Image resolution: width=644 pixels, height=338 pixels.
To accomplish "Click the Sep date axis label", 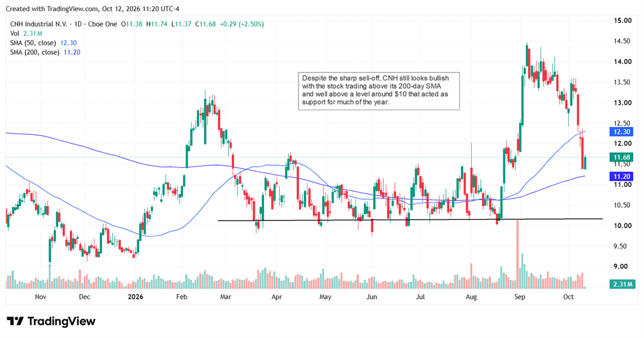I will point(519,296).
